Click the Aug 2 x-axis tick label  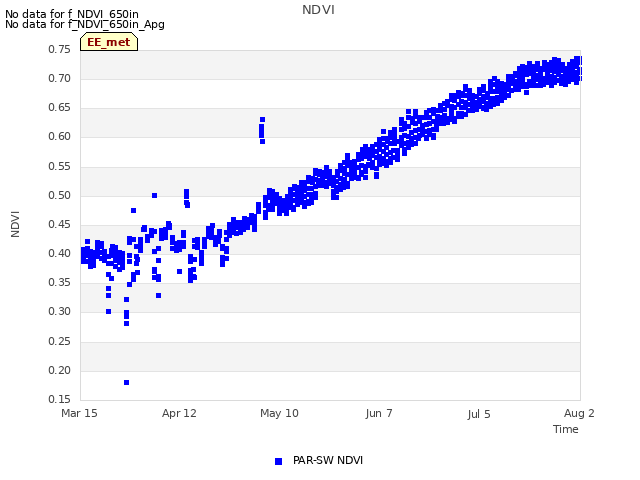pyautogui.click(x=579, y=413)
